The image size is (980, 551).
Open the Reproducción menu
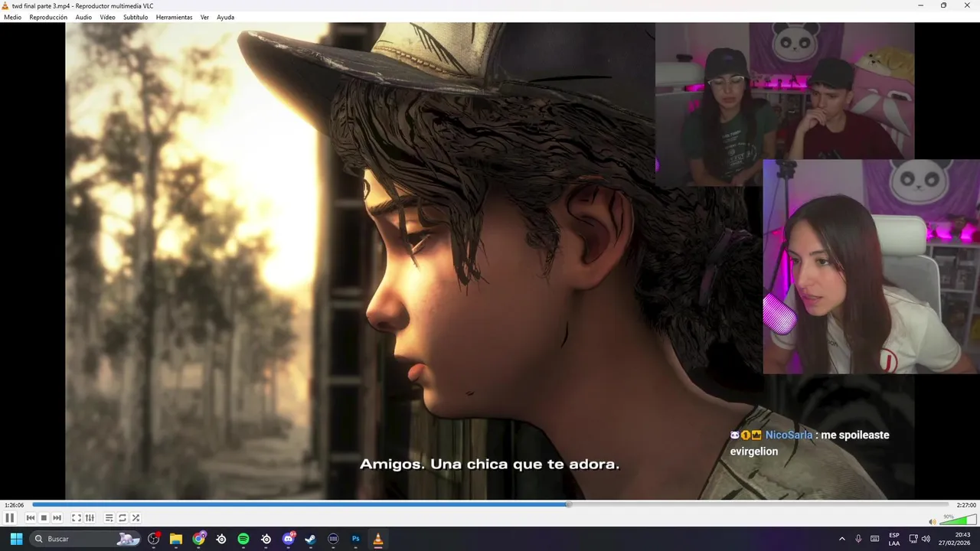point(48,17)
